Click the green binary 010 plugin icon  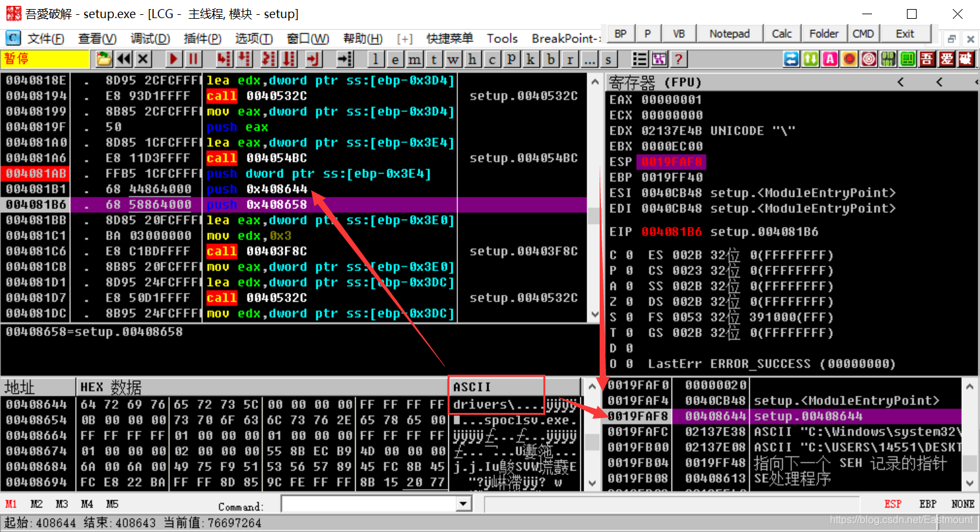click(x=888, y=60)
